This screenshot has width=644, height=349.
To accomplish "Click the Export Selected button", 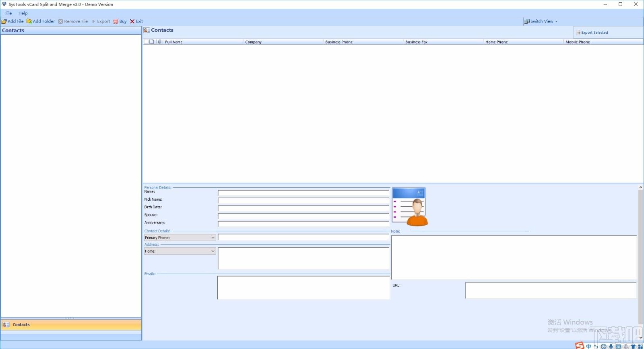I will pos(592,33).
